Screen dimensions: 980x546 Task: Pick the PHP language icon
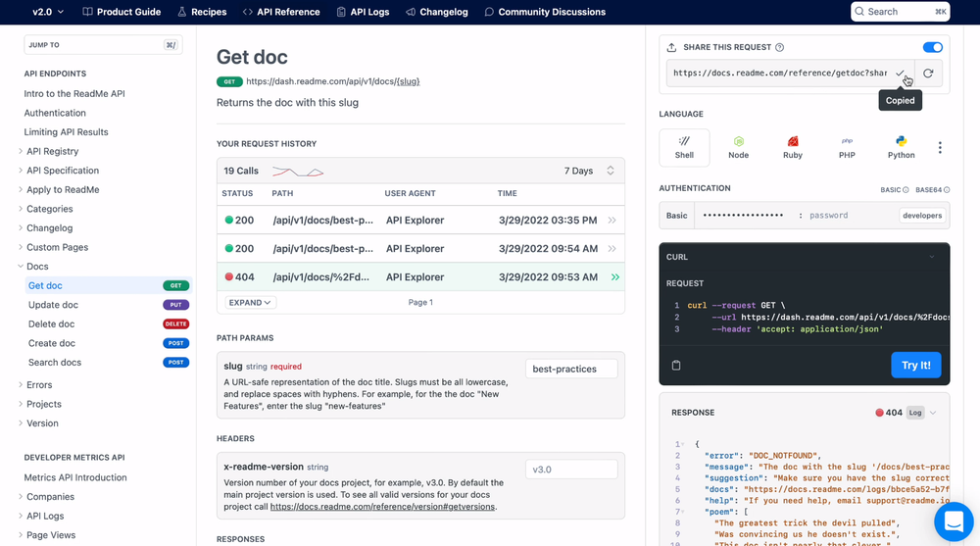click(x=847, y=147)
